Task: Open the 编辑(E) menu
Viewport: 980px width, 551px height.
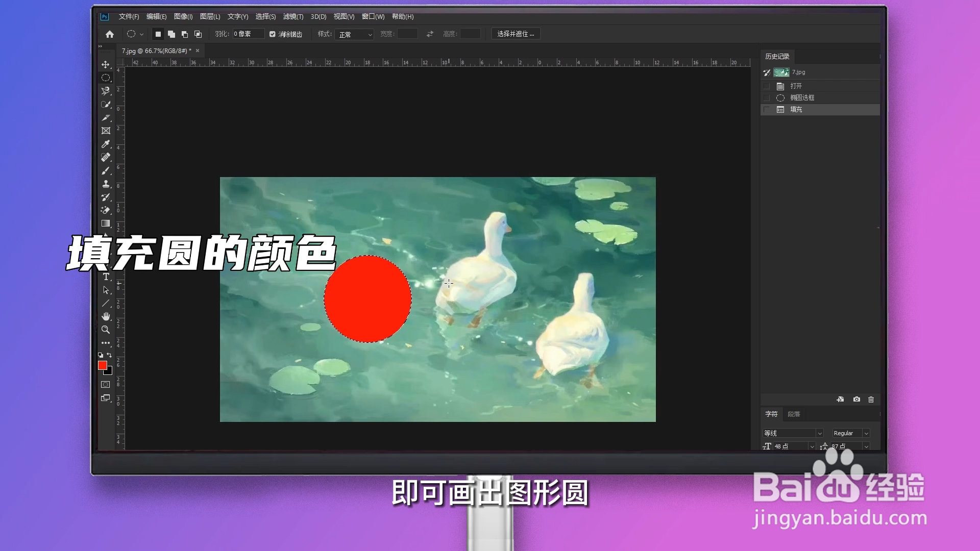Action: [157, 17]
